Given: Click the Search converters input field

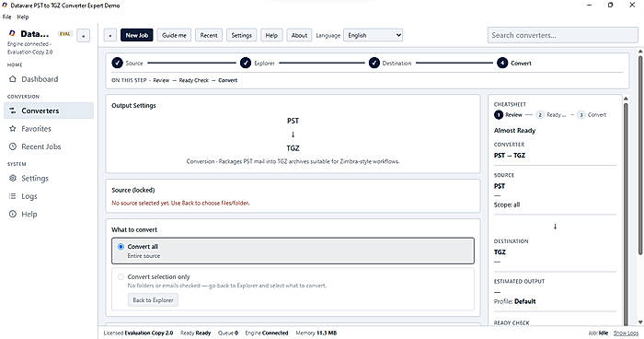Looking at the screenshot, I should click(563, 35).
